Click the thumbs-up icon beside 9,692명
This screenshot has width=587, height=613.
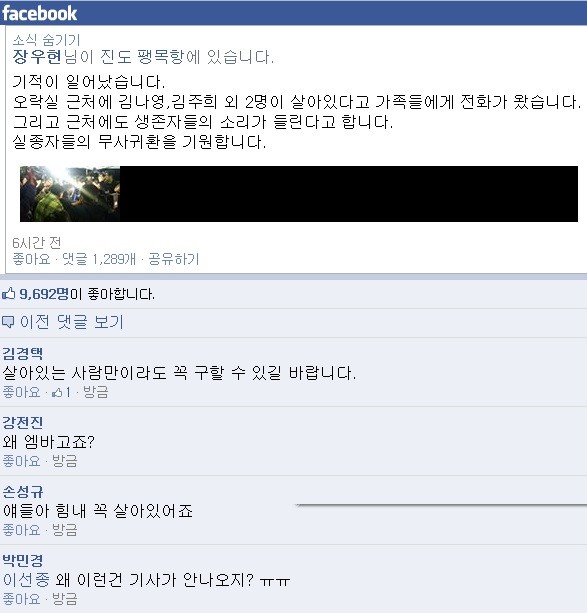point(9,293)
